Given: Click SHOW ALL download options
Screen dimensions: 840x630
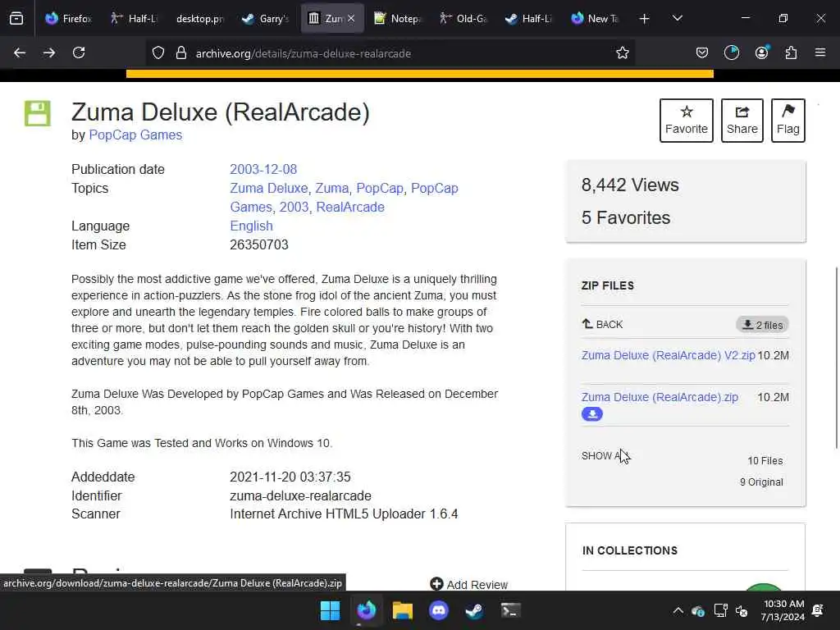Looking at the screenshot, I should pyautogui.click(x=605, y=456).
